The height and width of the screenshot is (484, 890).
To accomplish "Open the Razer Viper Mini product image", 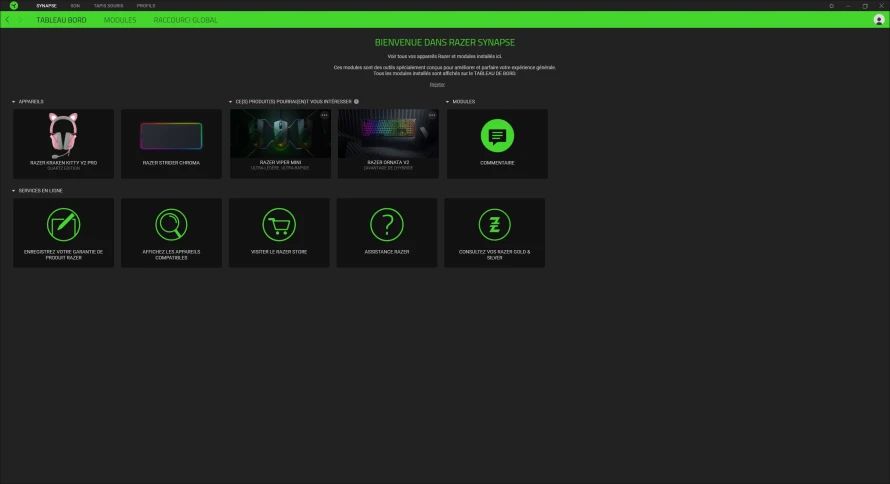I will pyautogui.click(x=280, y=134).
